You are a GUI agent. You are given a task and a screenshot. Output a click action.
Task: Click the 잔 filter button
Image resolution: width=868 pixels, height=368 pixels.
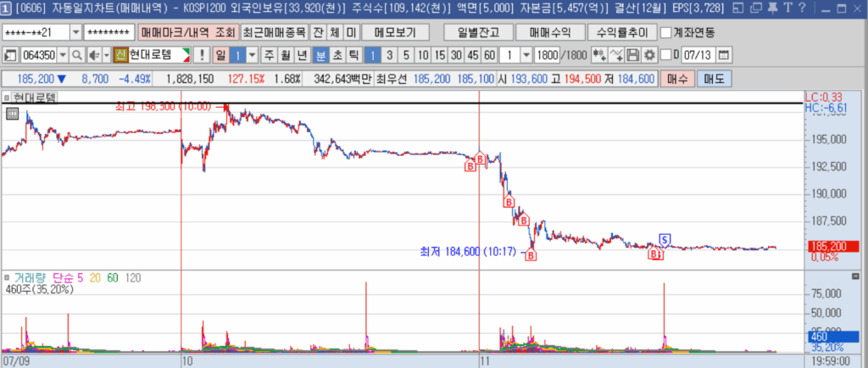coord(318,32)
